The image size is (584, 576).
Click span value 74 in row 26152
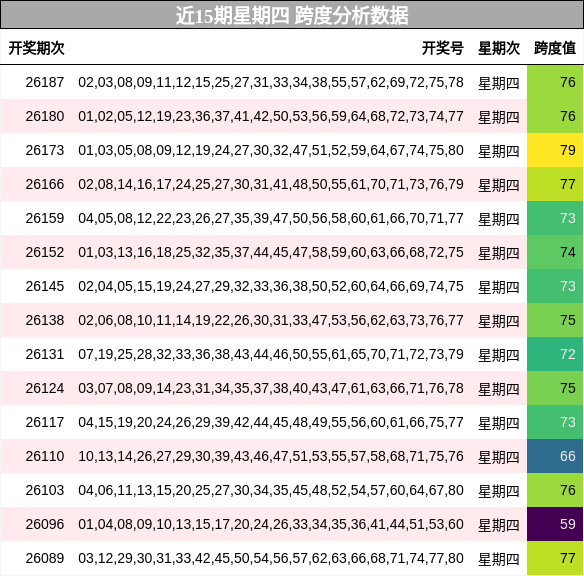(x=555, y=252)
